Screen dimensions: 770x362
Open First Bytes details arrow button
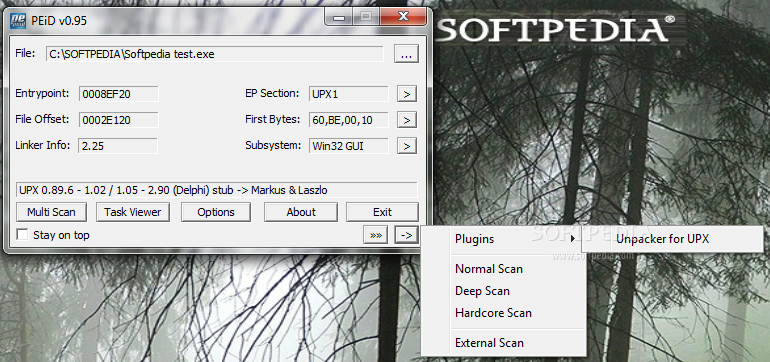click(x=407, y=119)
